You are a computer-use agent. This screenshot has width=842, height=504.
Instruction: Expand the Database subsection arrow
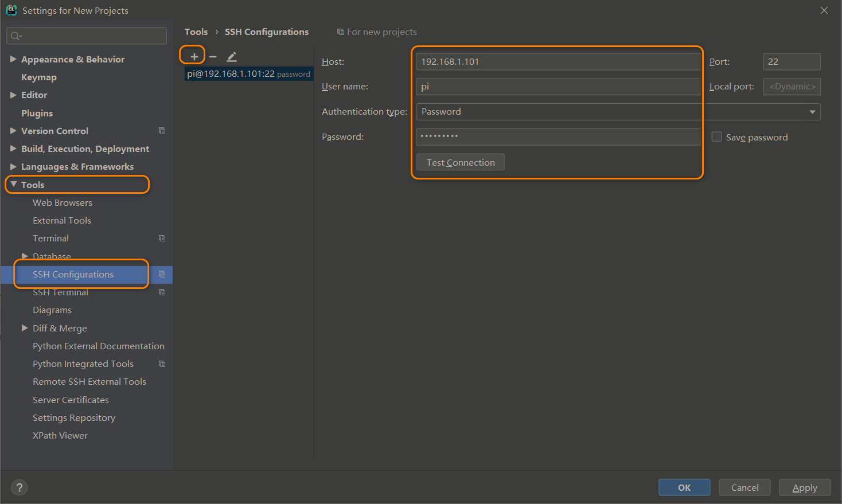pyautogui.click(x=25, y=256)
